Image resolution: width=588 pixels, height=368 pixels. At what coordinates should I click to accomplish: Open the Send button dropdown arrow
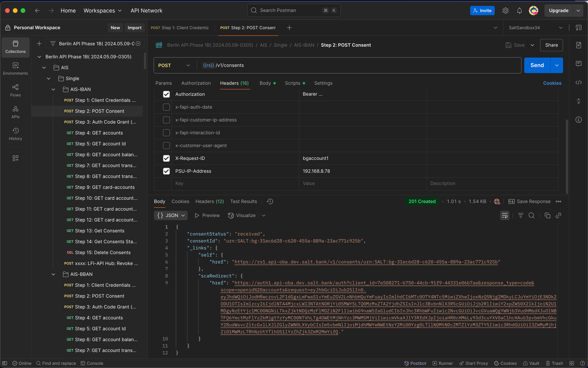557,65
